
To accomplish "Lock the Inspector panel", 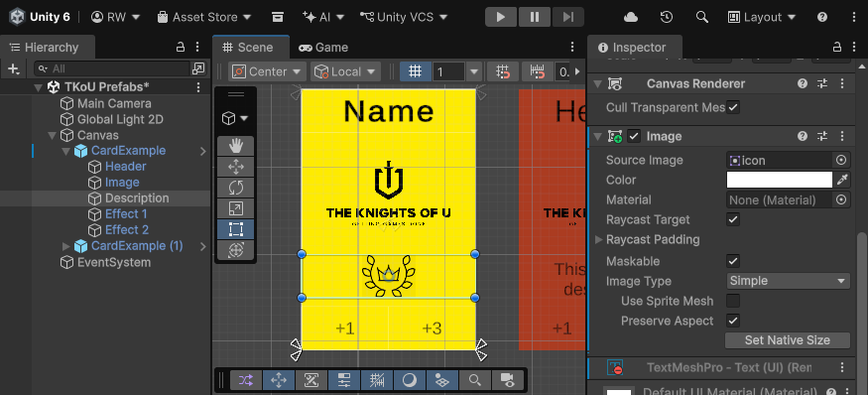I will click(x=837, y=47).
